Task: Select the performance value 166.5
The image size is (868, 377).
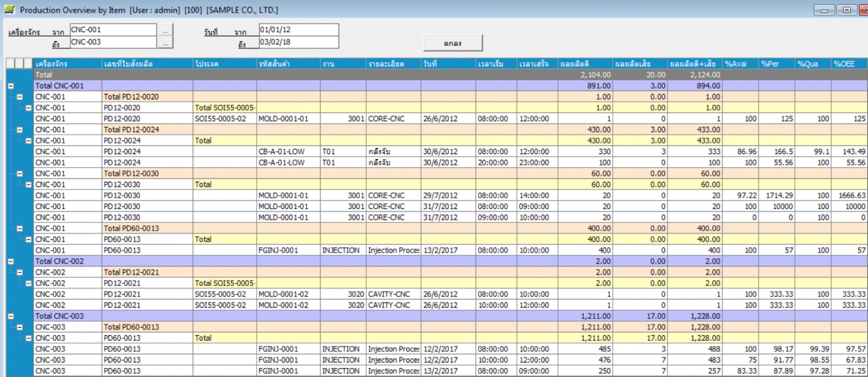Action: pos(777,152)
